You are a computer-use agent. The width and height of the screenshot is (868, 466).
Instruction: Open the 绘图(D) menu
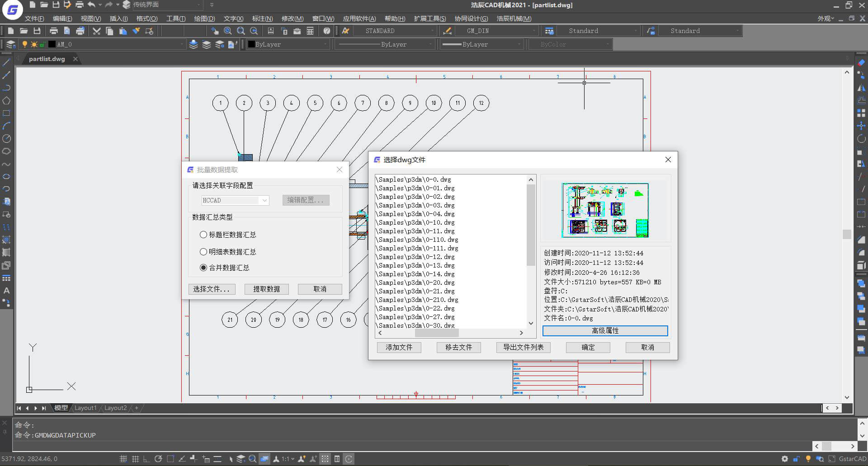point(204,19)
